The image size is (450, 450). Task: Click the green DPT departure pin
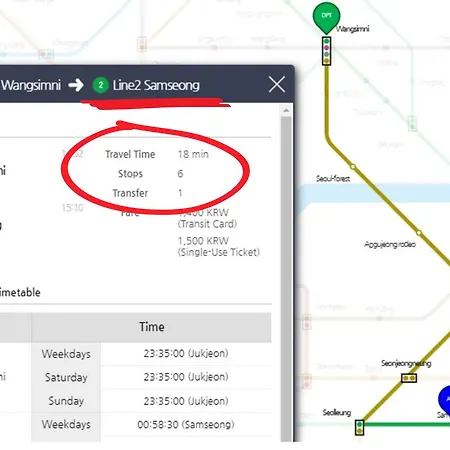click(326, 17)
